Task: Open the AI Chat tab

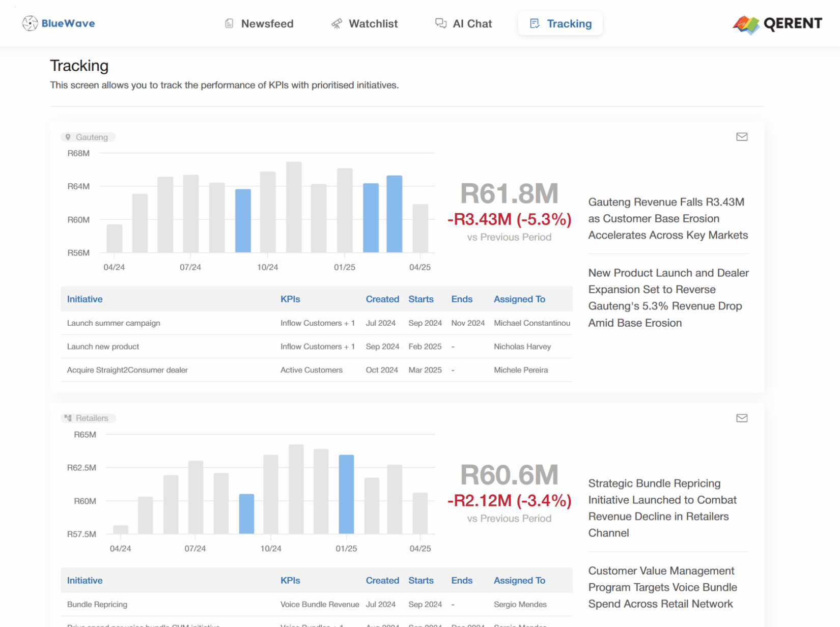Action: [x=463, y=24]
